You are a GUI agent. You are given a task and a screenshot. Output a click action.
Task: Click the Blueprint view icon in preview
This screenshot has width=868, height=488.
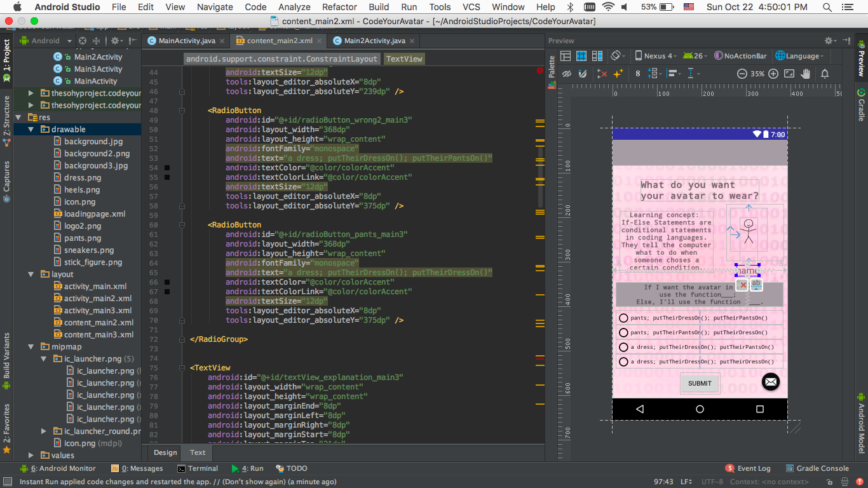[581, 56]
